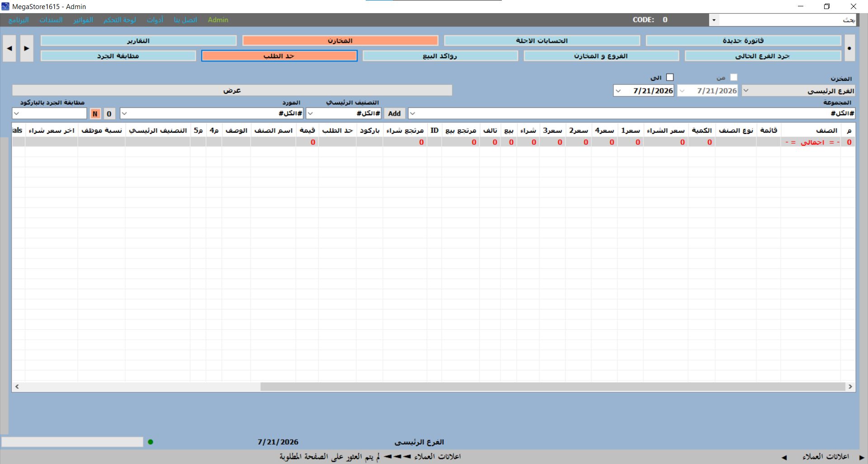Image resolution: width=868 pixels, height=464 pixels.
Task: Click the ID column header
Action: click(x=434, y=131)
